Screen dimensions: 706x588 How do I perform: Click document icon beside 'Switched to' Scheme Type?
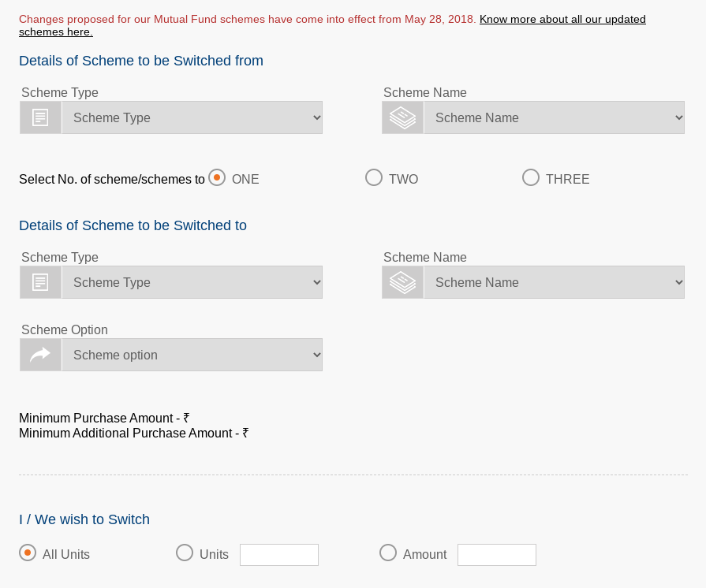click(x=40, y=282)
